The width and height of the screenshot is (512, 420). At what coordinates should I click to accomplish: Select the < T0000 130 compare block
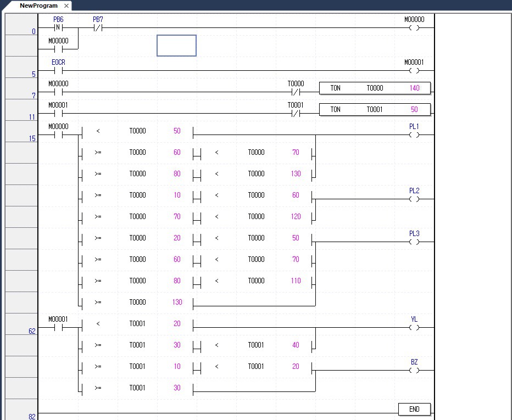point(257,174)
